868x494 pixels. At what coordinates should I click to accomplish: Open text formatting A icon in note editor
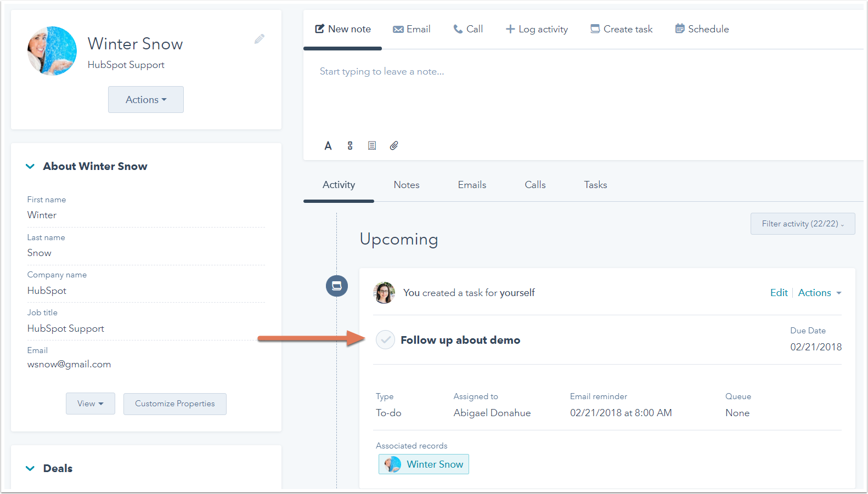click(x=328, y=146)
